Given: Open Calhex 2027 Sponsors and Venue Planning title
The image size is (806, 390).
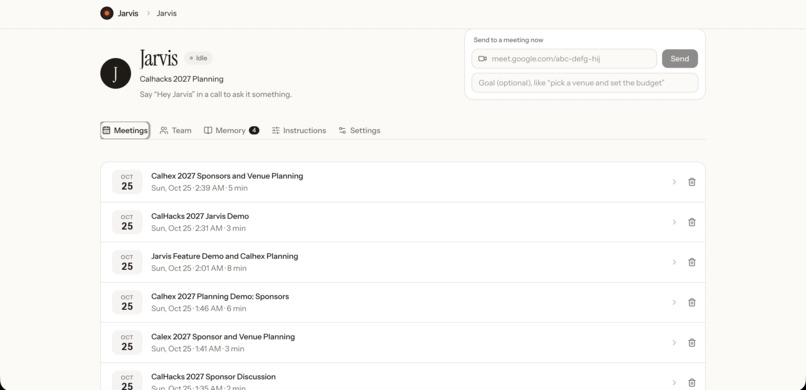Looking at the screenshot, I should [227, 176].
